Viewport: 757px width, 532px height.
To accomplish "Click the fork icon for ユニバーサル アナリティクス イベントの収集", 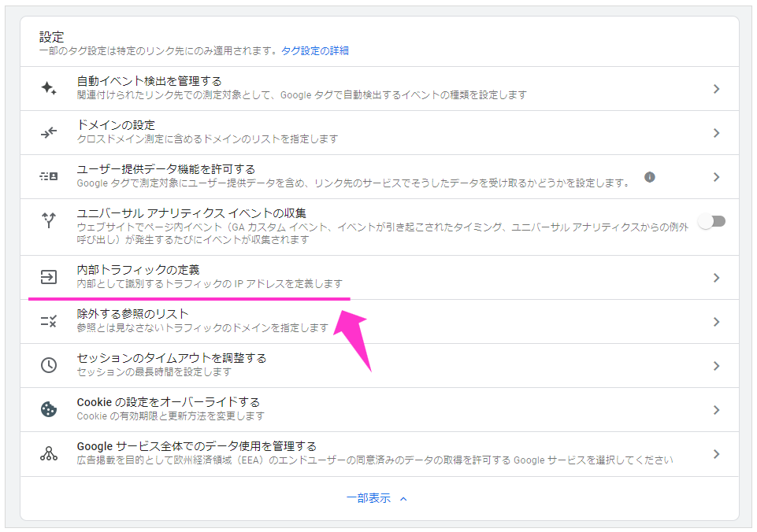I will coord(49,220).
